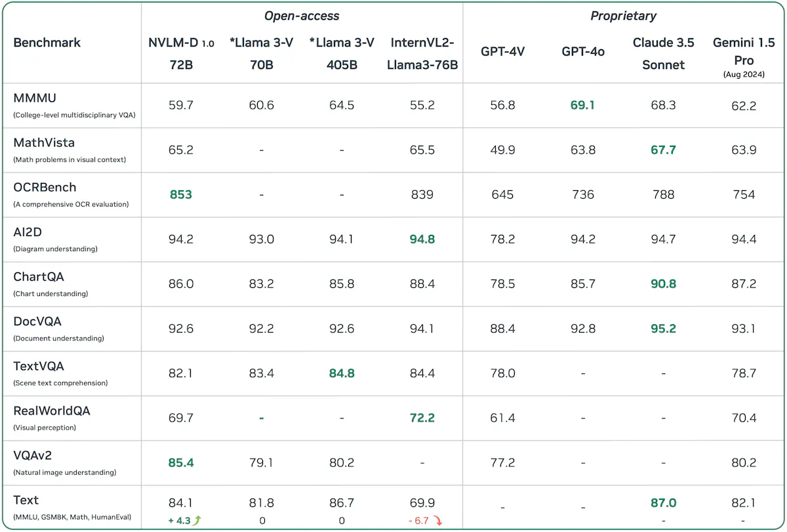This screenshot has height=532, width=787.
Task: Click the bold 85.4 VQAv2 score
Action: coord(181,462)
